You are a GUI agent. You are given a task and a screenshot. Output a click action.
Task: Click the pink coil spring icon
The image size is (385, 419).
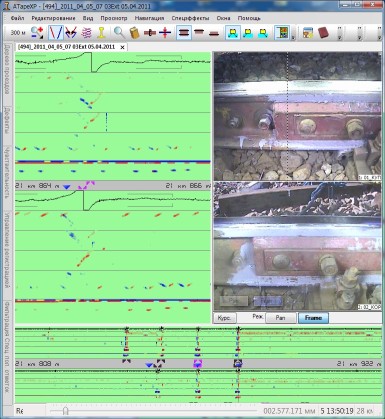[86, 32]
